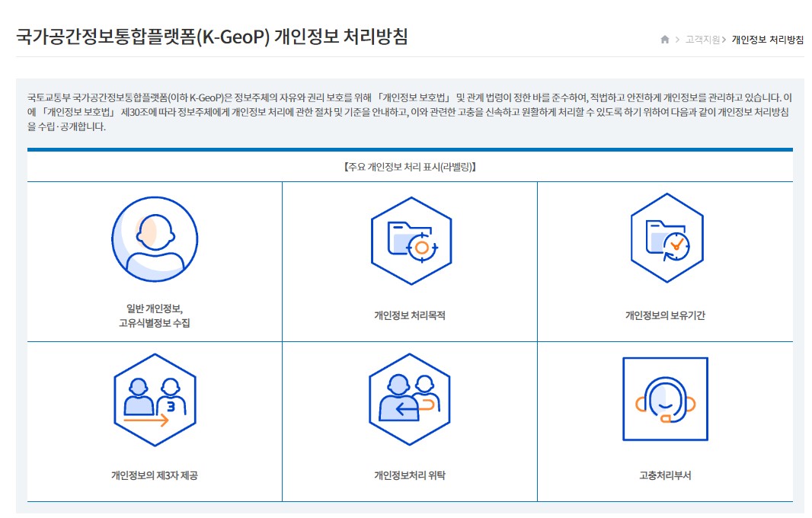Click the 개인정보의 제3자 제공 label
Viewport: 812px width, 518px height.
coord(155,475)
